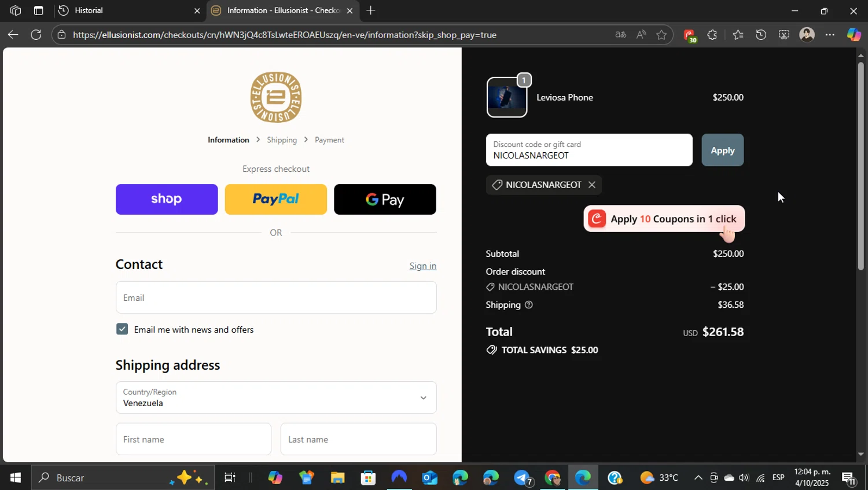868x490 pixels.
Task: Go to the Information breadcrumb step
Action: click(x=229, y=140)
